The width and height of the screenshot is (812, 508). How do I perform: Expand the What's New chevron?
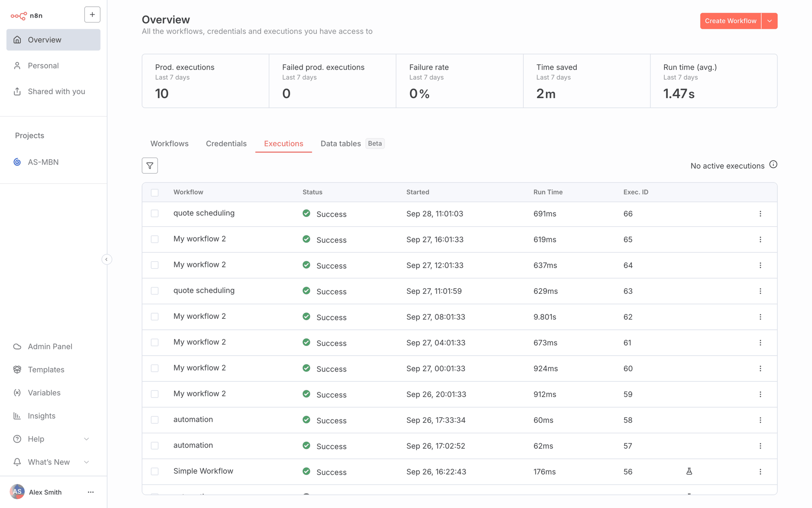(x=86, y=462)
